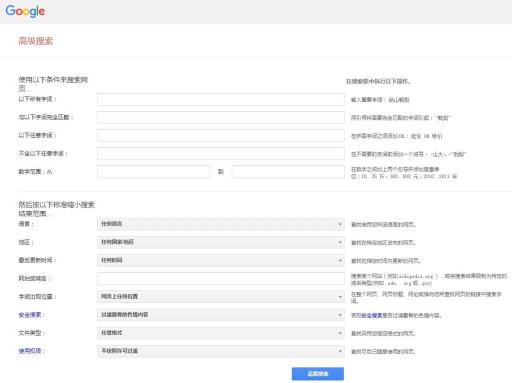Open the 字词出现位置 (terms appearing) dropdown
The width and height of the screenshot is (512, 383).
(x=221, y=296)
